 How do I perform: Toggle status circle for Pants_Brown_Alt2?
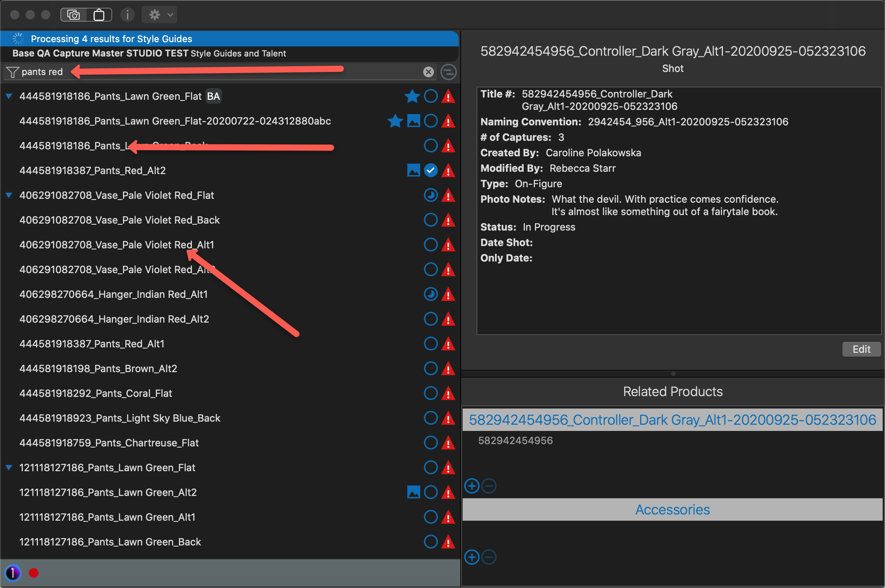coord(431,369)
